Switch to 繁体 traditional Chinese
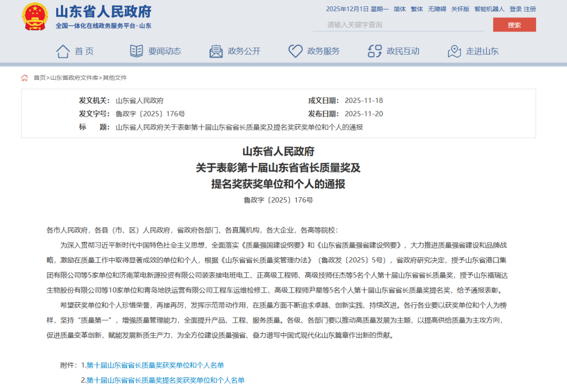This screenshot has width=567, height=392. (x=417, y=9)
